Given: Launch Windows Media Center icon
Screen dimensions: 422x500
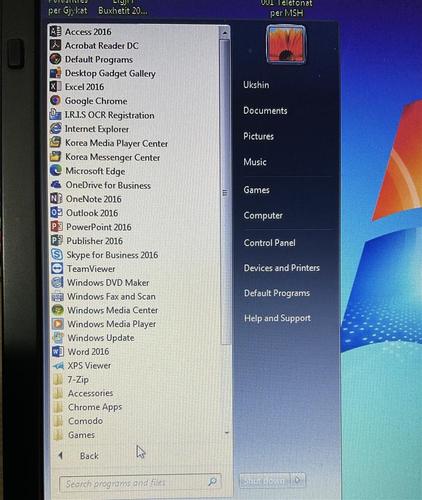Looking at the screenshot, I should point(58,310).
